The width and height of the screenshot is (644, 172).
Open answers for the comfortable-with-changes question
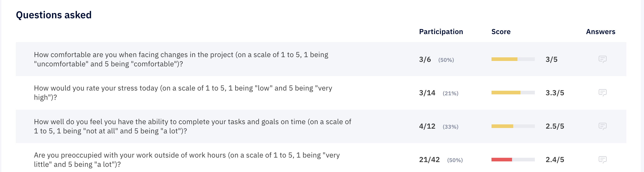coord(602,59)
